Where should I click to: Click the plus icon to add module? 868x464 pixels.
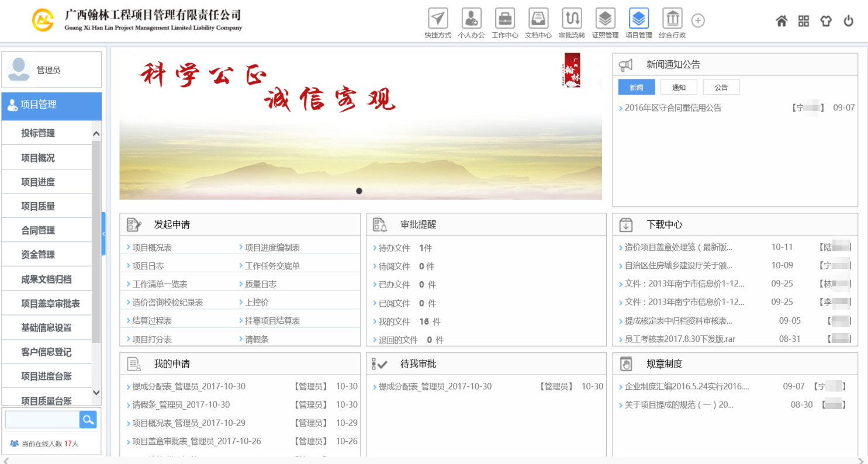pyautogui.click(x=698, y=20)
